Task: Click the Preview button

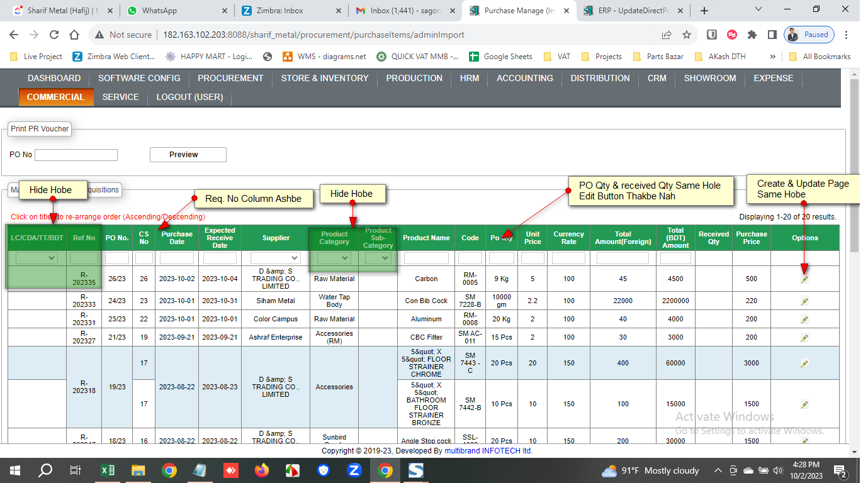Action: [x=188, y=155]
